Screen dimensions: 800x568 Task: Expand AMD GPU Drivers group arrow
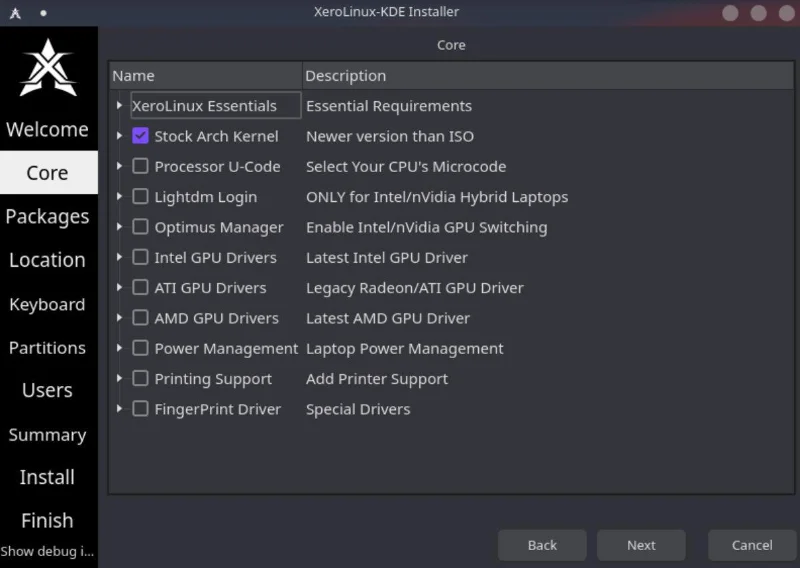119,317
